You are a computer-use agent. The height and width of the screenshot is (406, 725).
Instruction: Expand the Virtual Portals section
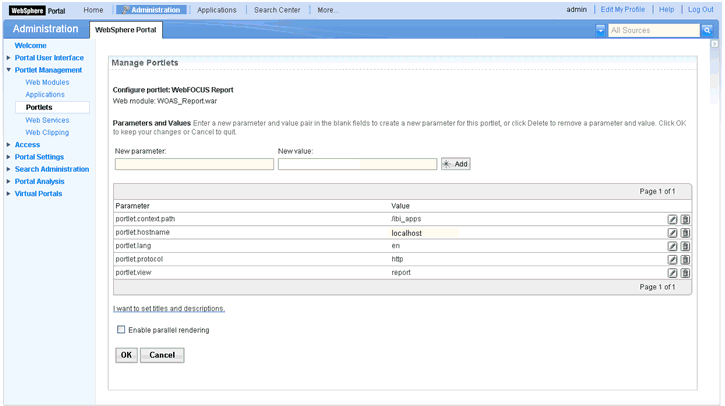[x=8, y=193]
